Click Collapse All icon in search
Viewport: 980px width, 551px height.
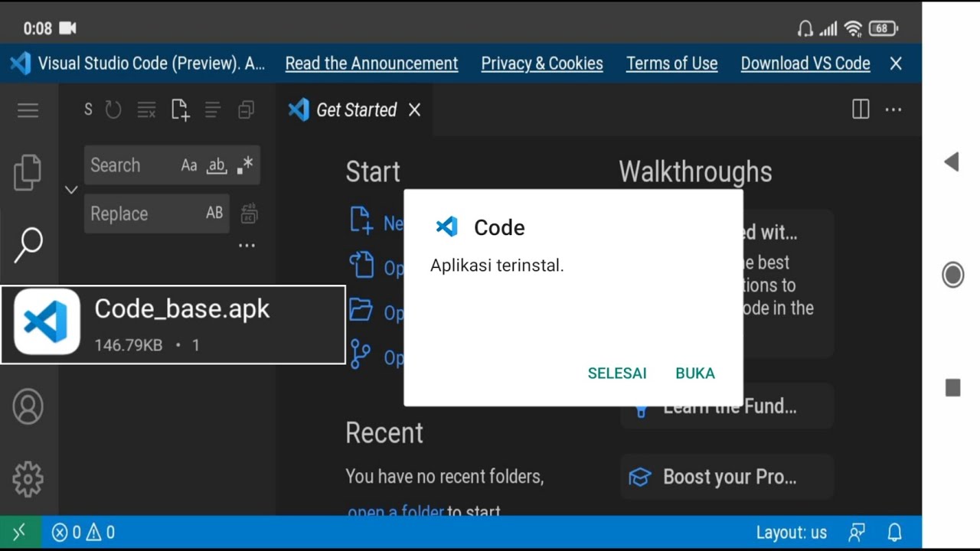(246, 110)
